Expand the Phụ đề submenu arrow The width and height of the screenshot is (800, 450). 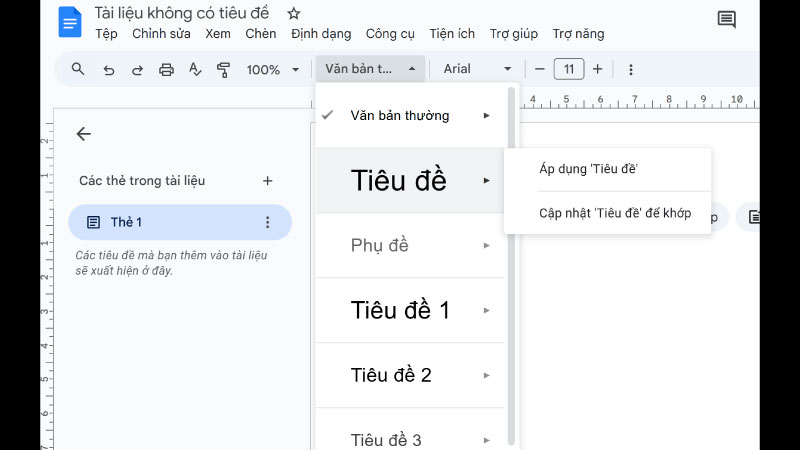pos(487,245)
